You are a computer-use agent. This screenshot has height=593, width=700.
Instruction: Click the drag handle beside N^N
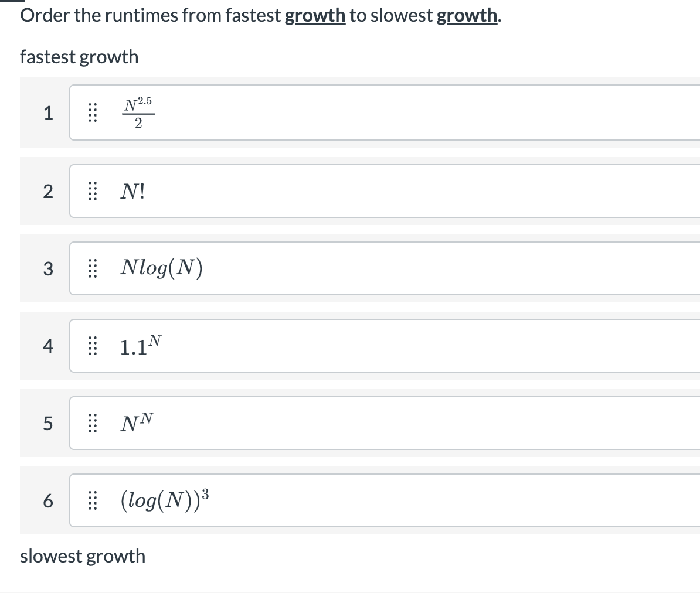[91, 423]
